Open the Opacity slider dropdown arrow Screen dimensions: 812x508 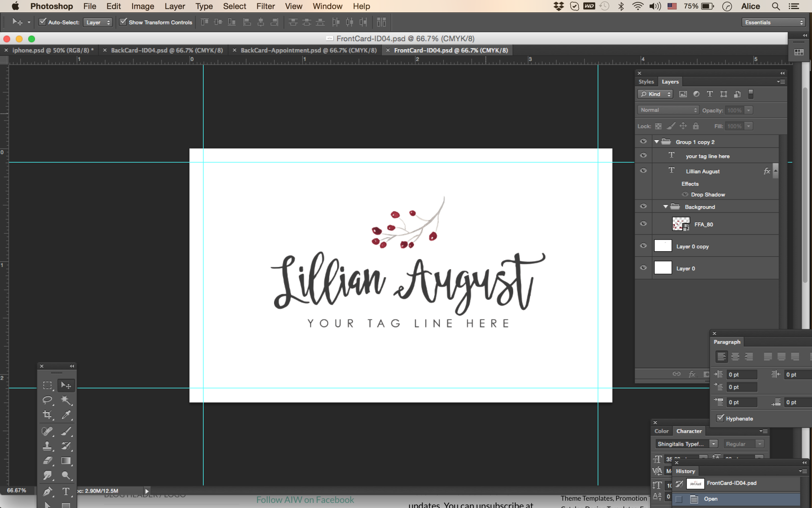(748, 110)
